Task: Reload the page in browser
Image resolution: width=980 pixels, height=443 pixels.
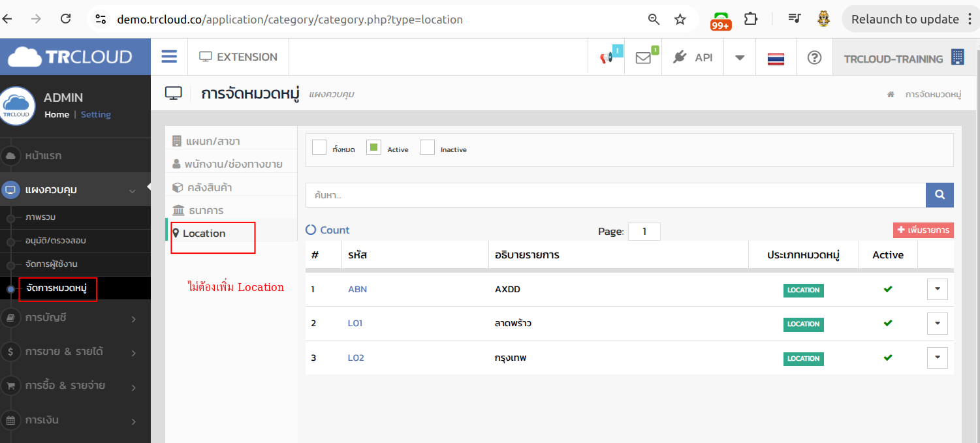Action: 65,19
